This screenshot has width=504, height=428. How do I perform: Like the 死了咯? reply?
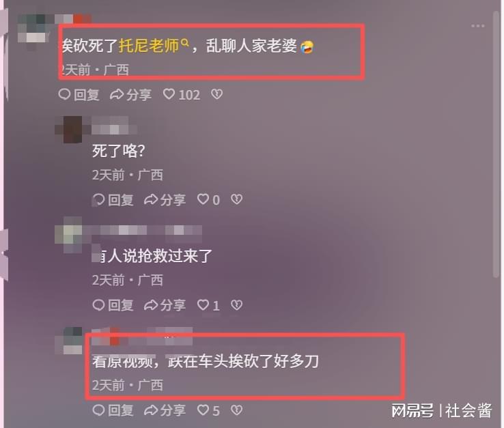tap(208, 199)
